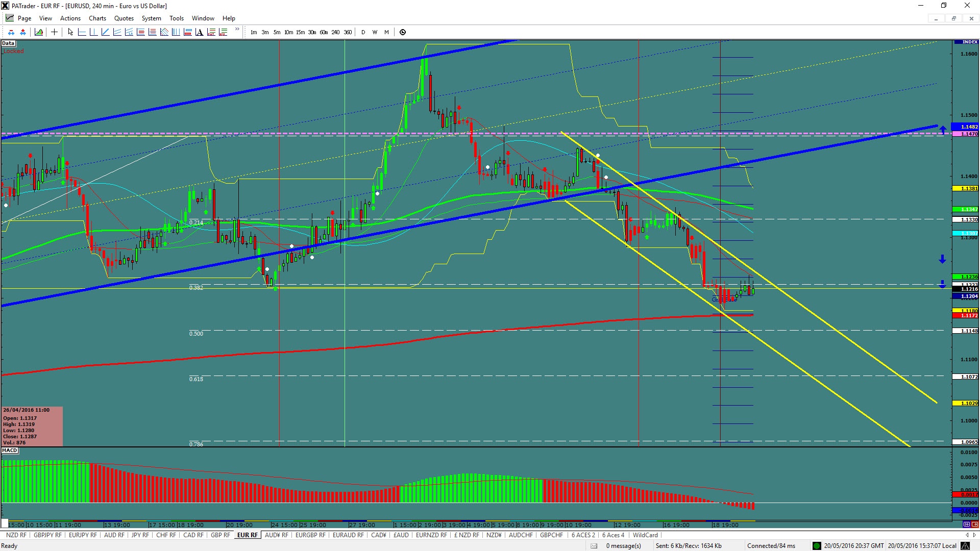The height and width of the screenshot is (551, 980).
Task: Switch chart to 60m timeframe
Action: click(324, 32)
